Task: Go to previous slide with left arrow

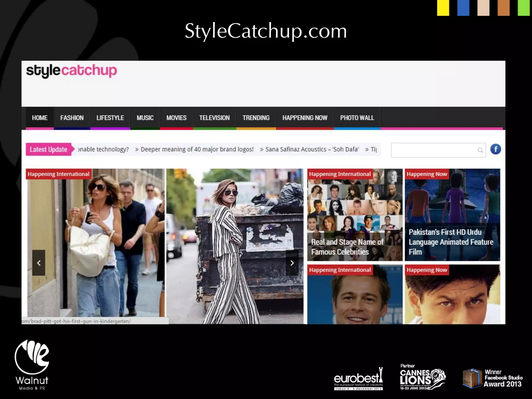Action: (x=39, y=263)
